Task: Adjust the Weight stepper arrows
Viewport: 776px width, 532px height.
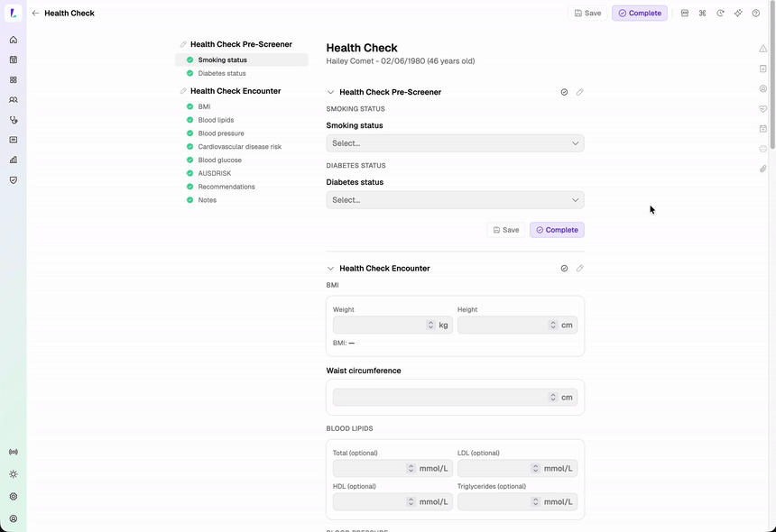Action: click(430, 325)
